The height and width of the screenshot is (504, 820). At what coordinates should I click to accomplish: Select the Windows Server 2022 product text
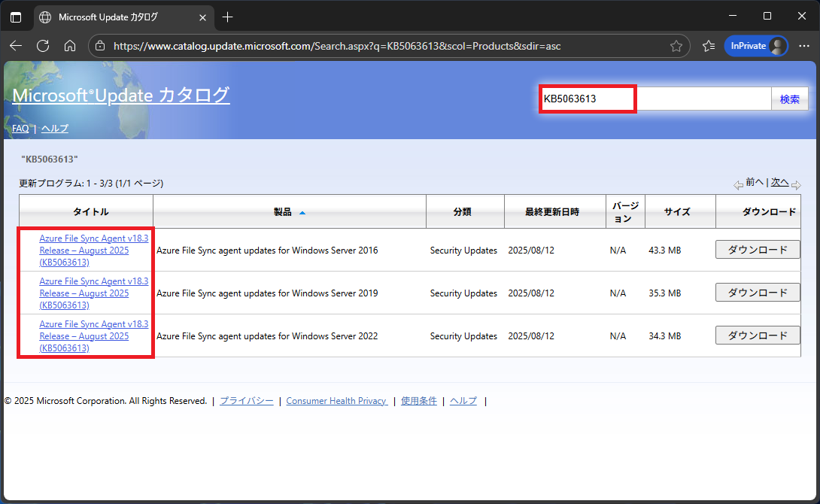pos(267,336)
